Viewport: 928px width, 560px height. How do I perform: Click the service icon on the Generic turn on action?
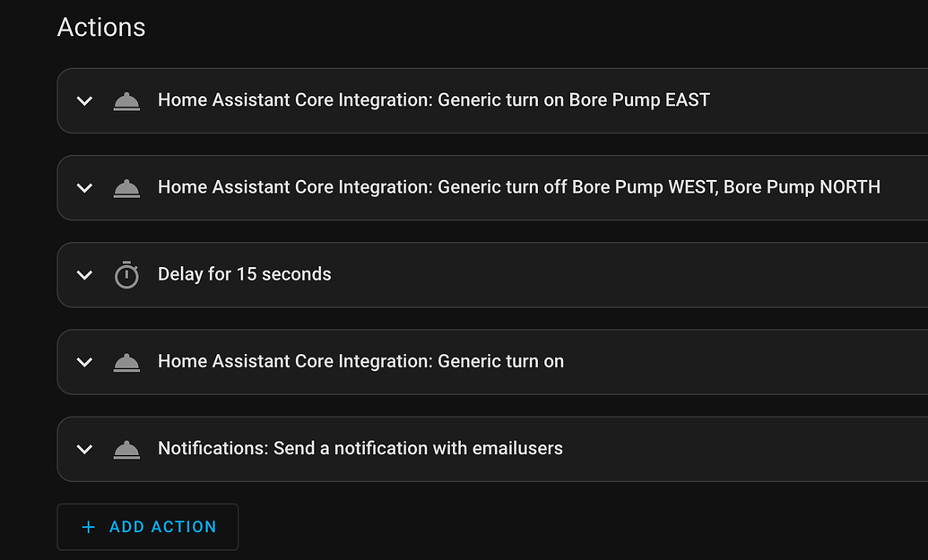point(126,362)
